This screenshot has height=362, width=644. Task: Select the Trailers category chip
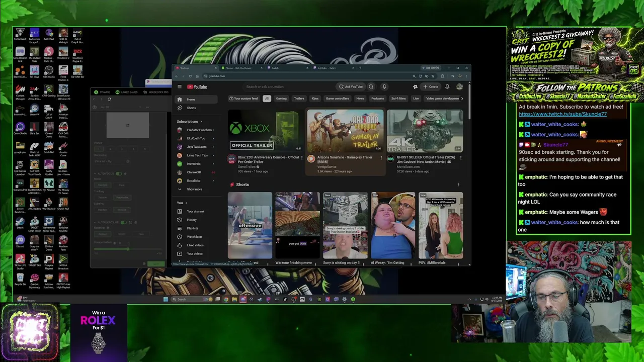[x=299, y=99]
